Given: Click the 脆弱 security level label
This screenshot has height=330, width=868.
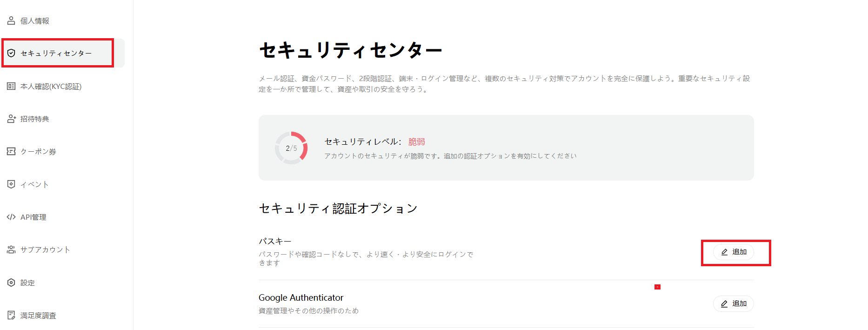Looking at the screenshot, I should tap(417, 141).
